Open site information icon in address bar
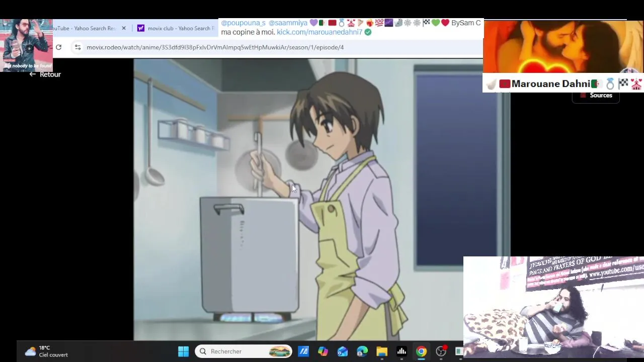 pos(77,47)
